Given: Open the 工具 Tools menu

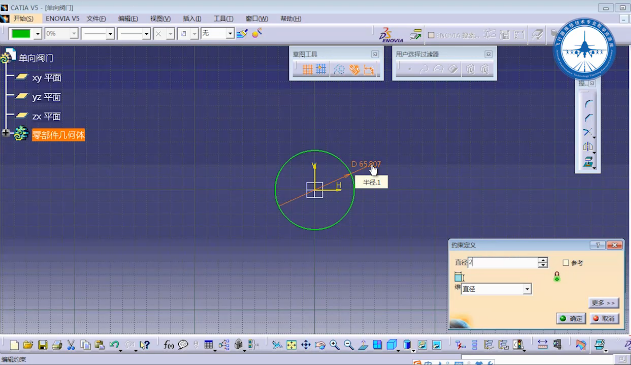Looking at the screenshot, I should (223, 19).
